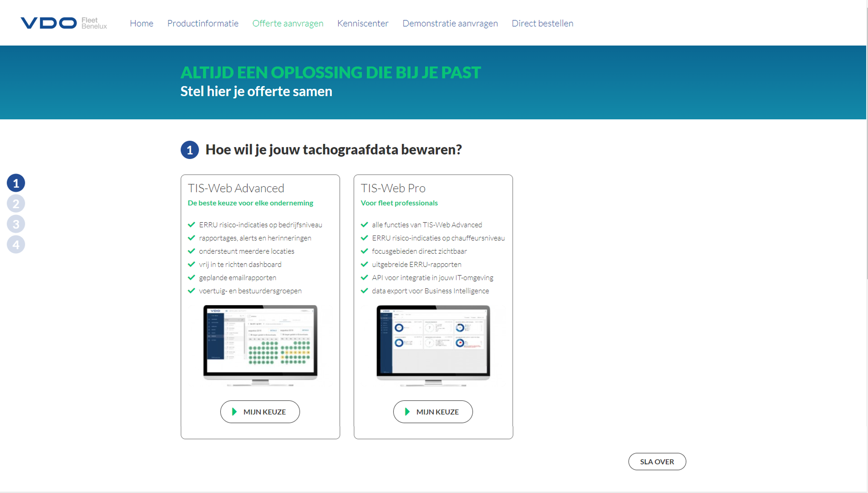The image size is (868, 493).
Task: Click banner subtitle 'Stel hier je offerte samen'
Action: (256, 92)
